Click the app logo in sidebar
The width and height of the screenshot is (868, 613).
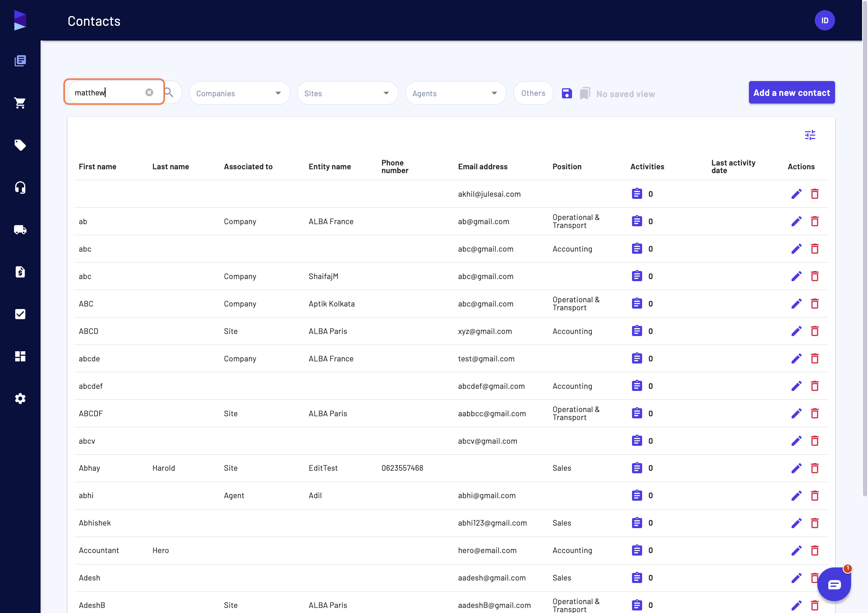pos(20,20)
